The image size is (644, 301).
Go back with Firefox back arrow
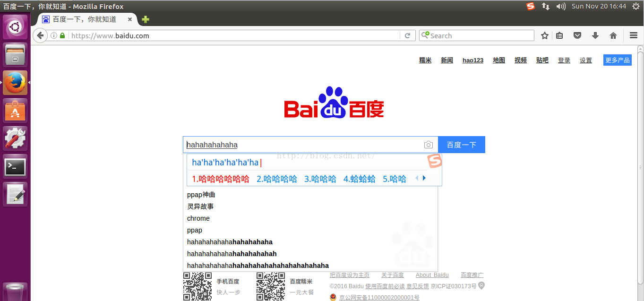click(40, 35)
